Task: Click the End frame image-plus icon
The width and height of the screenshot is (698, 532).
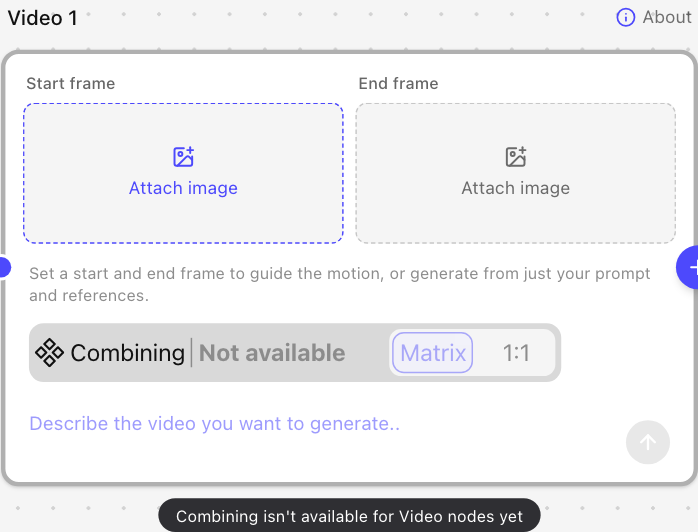Action: pyautogui.click(x=515, y=157)
